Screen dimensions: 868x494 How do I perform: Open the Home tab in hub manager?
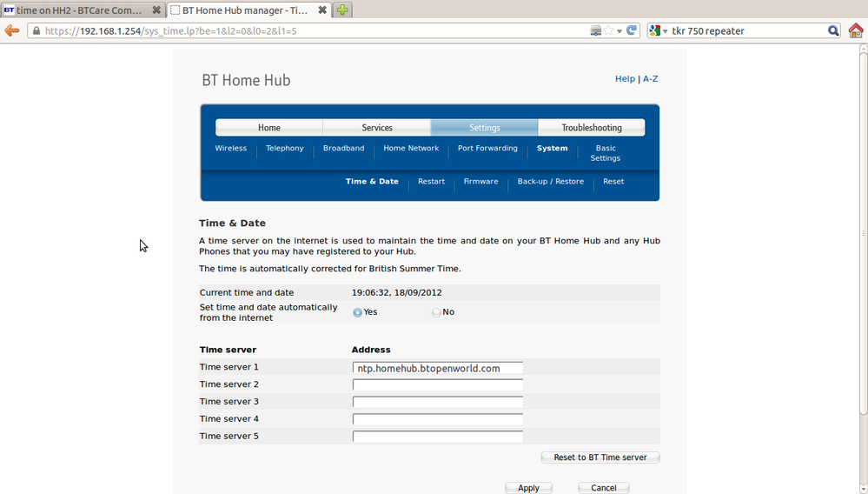[269, 127]
